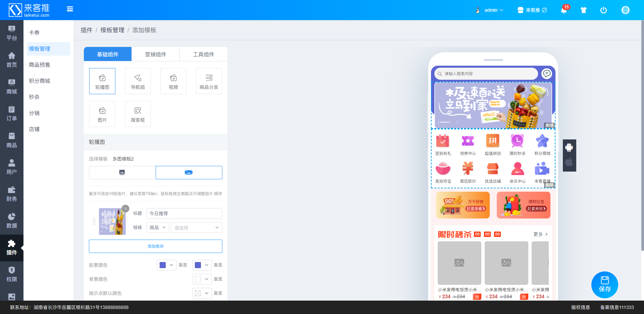This screenshot has width=644, height=314.
Task: Reset the first 前景颜色 value
Action: [183, 265]
